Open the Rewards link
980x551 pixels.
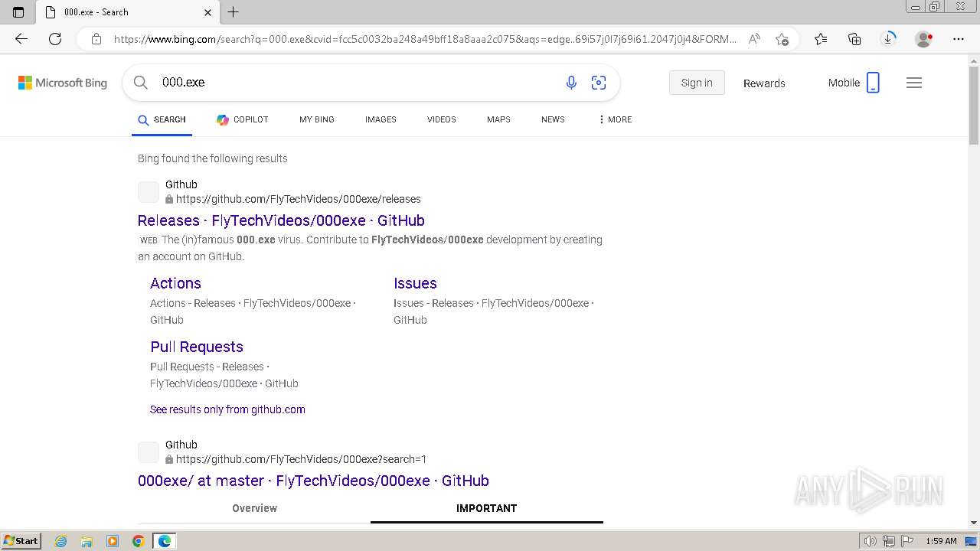tap(764, 83)
